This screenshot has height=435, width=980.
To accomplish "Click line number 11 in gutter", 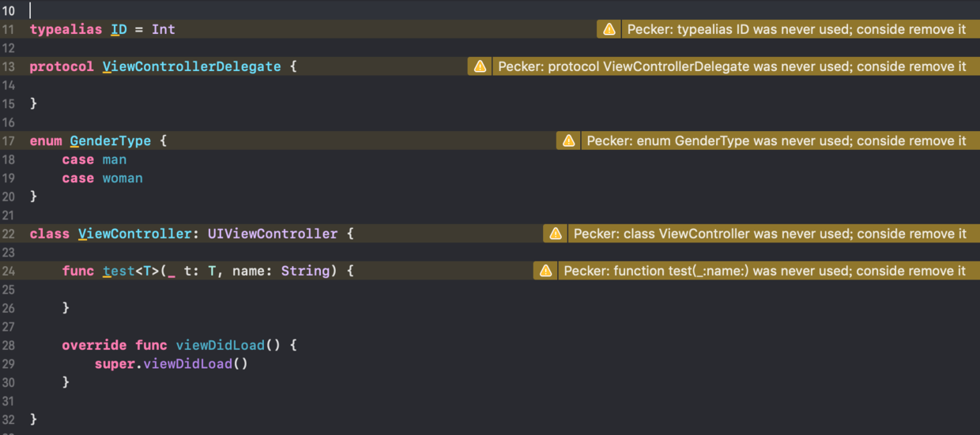I will [x=9, y=29].
